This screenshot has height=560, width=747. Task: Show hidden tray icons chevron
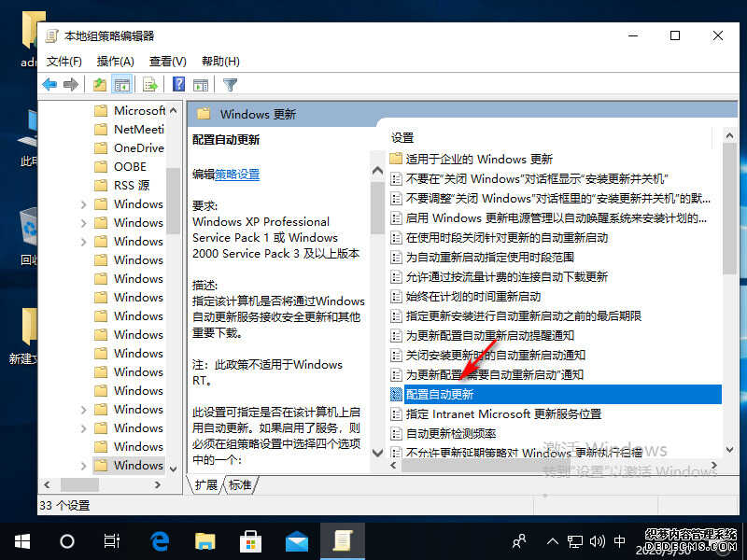[x=552, y=541]
